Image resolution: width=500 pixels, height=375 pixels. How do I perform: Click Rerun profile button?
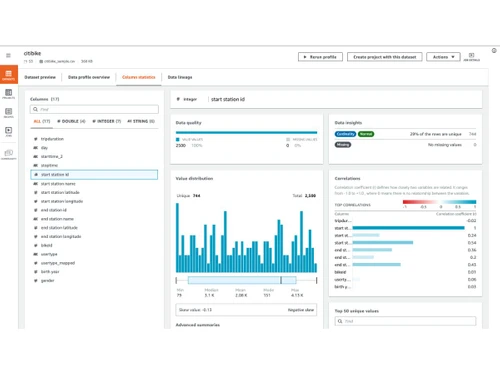320,57
